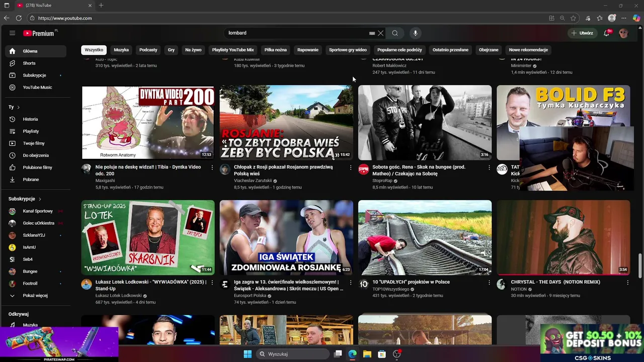
Task: Click the YouTube Premium logo
Action: [40, 33]
